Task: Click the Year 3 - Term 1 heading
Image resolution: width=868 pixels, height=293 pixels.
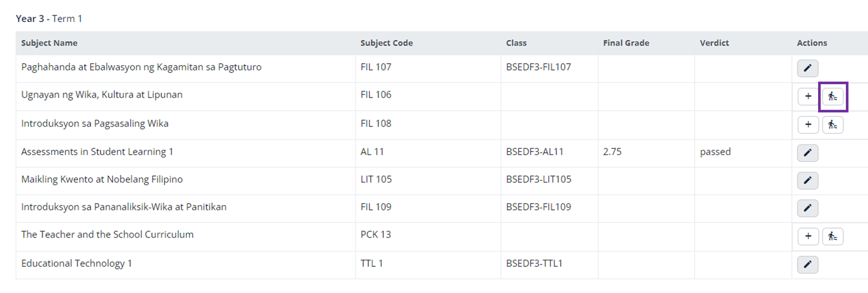Action: click(49, 19)
